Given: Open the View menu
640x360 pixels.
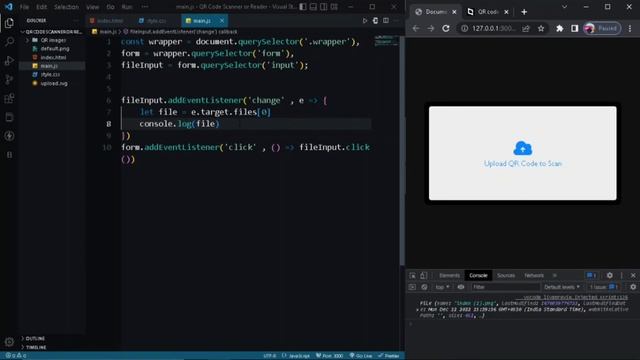Looking at the screenshot, I should (93, 7).
